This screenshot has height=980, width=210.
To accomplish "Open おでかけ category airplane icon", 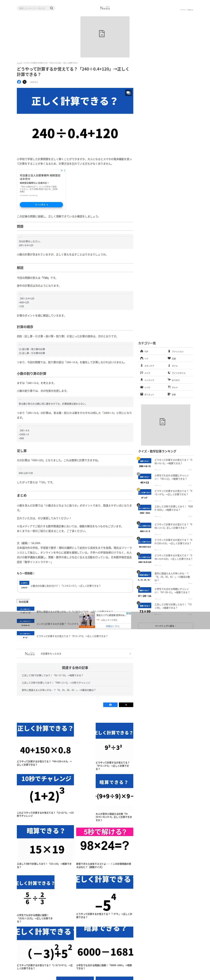I will pyautogui.click(x=169, y=380).
